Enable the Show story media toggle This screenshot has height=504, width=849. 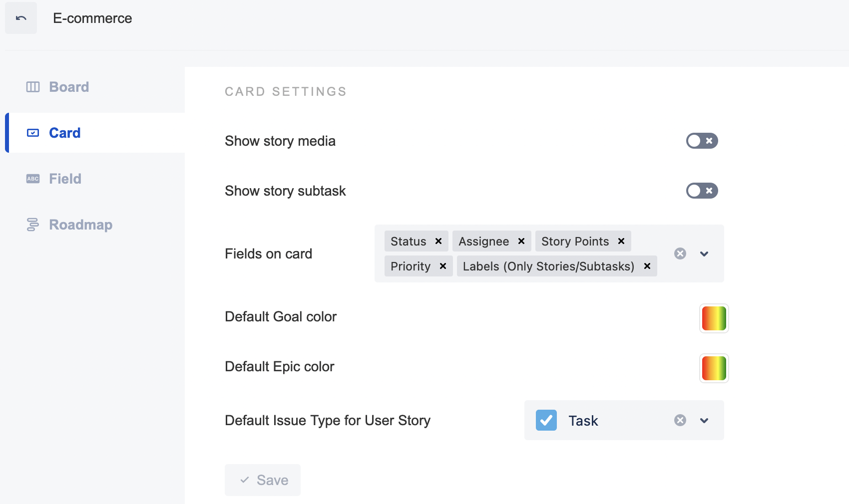[x=702, y=141]
